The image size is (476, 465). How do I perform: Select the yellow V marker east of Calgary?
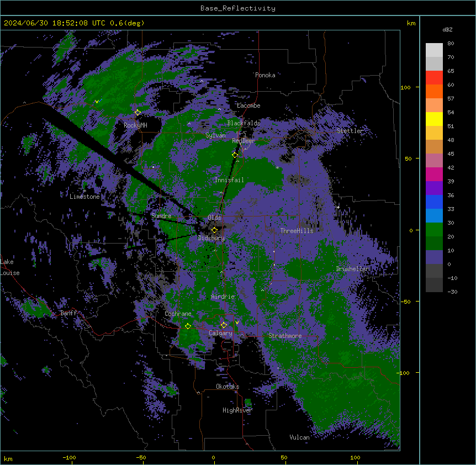[237, 323]
